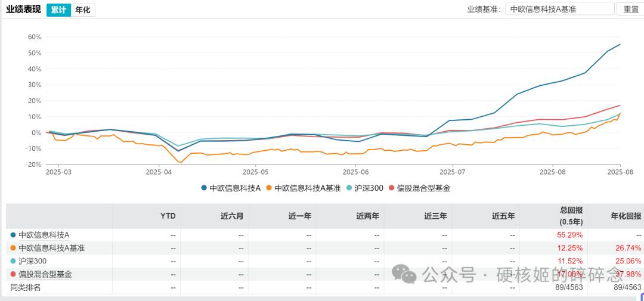Click the 11.52% total return value
644x301 pixels.
click(x=571, y=260)
